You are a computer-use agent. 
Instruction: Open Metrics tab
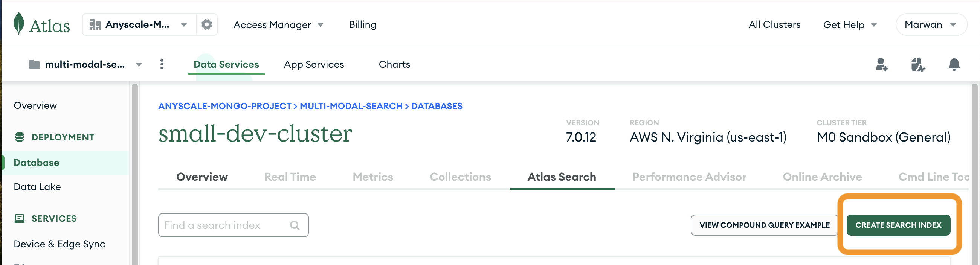point(373,177)
